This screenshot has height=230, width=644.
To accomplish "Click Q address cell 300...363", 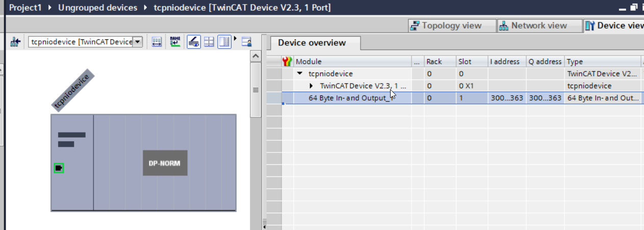I will point(545,98).
